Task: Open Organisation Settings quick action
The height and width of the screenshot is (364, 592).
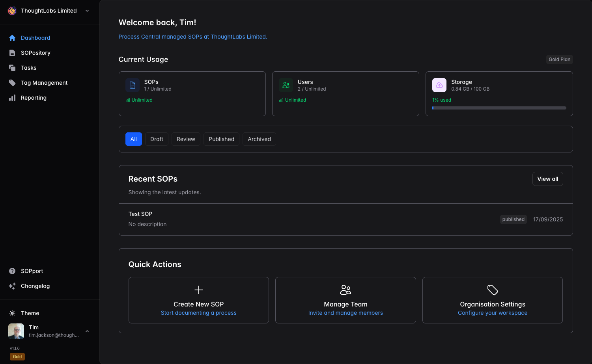Action: [492, 300]
